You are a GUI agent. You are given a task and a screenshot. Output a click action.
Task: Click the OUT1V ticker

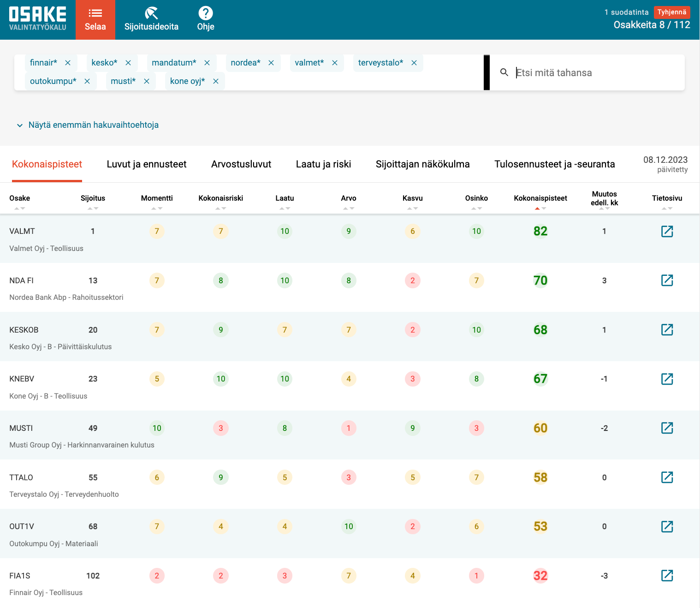22,526
